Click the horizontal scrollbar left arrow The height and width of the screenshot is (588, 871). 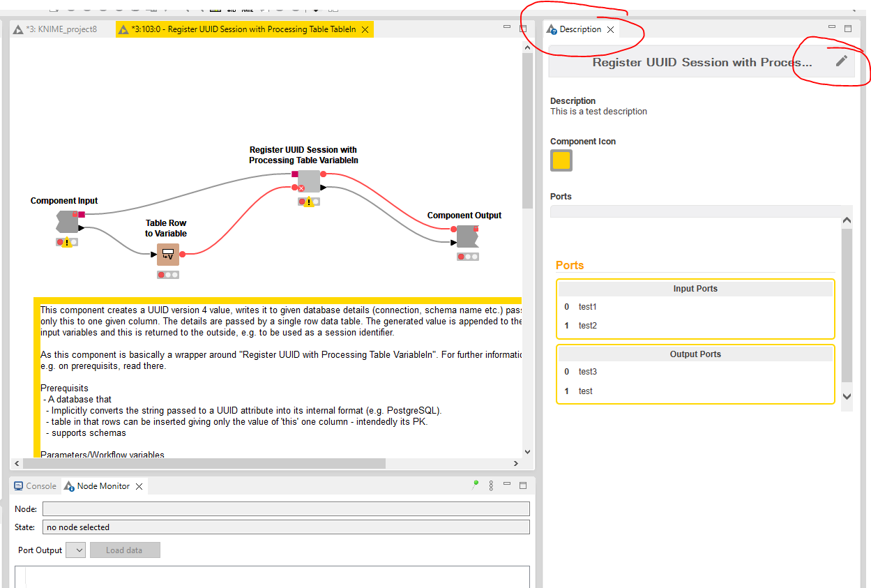[x=17, y=463]
